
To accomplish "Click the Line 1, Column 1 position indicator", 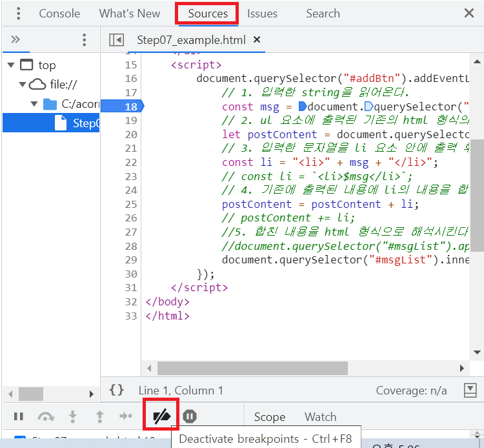I will [x=181, y=391].
